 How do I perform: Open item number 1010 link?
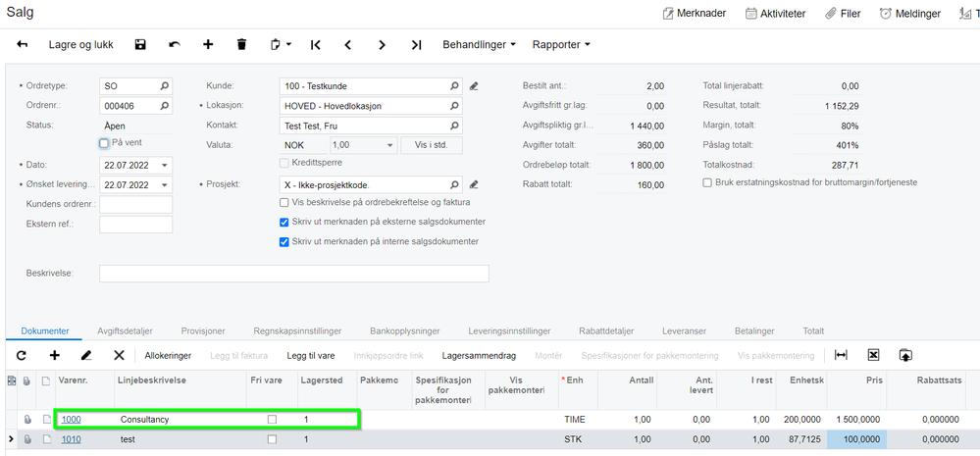tap(71, 439)
